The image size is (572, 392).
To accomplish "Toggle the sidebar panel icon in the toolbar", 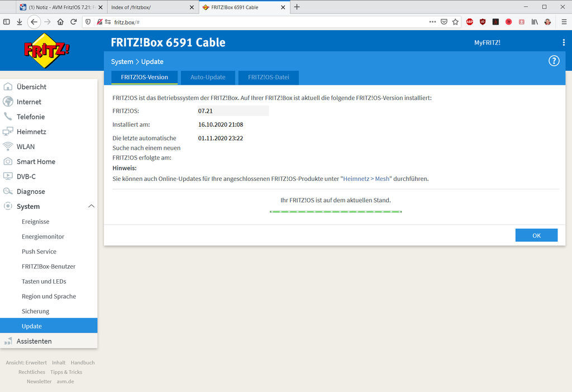I will click(7, 22).
